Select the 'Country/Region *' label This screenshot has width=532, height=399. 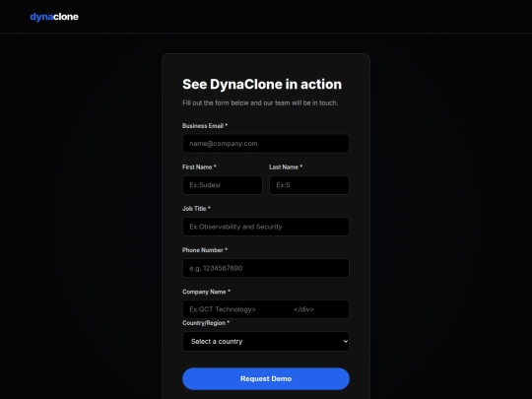coord(206,323)
